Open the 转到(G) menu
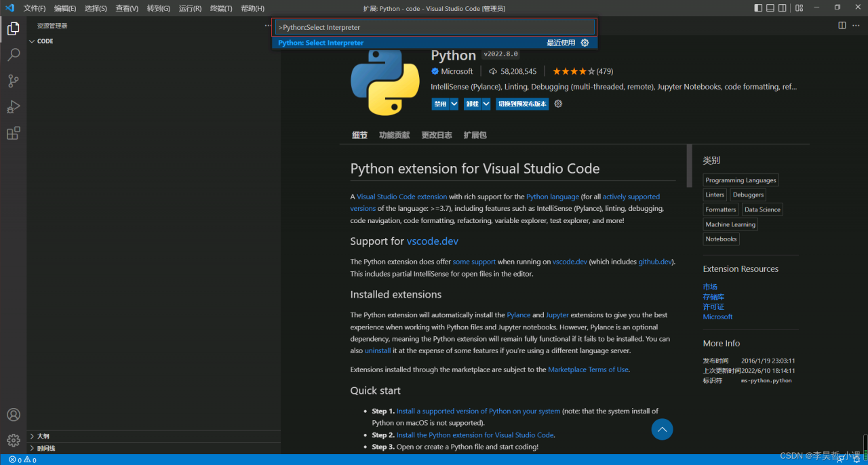The image size is (868, 465). (x=159, y=8)
